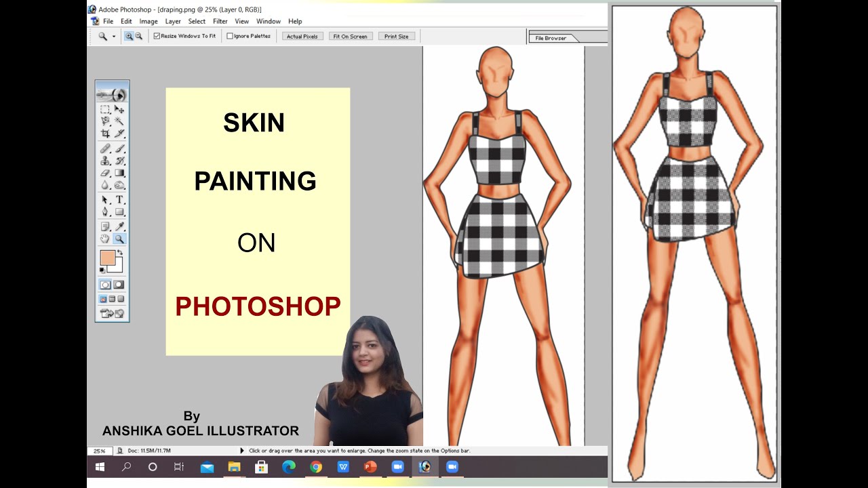Open the Layer menu
Screen dimensions: 868x488
tap(173, 22)
